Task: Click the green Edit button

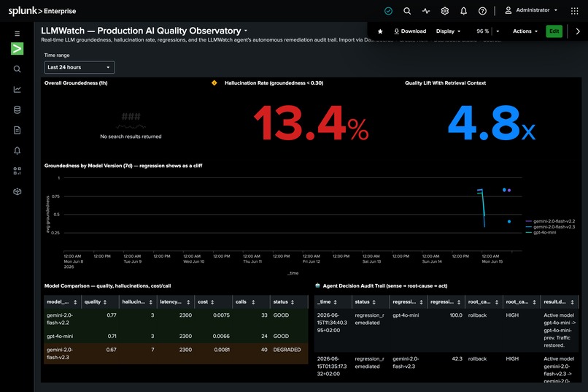Action: pos(554,31)
